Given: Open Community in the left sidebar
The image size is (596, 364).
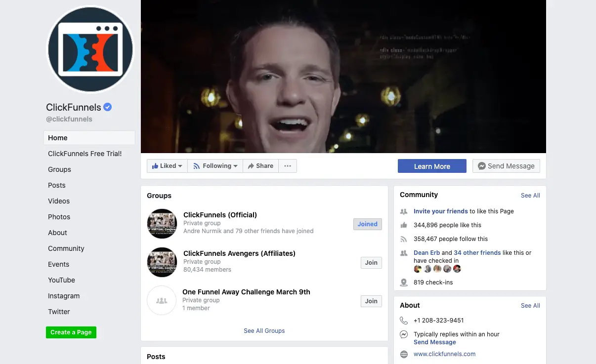Looking at the screenshot, I should [x=66, y=248].
